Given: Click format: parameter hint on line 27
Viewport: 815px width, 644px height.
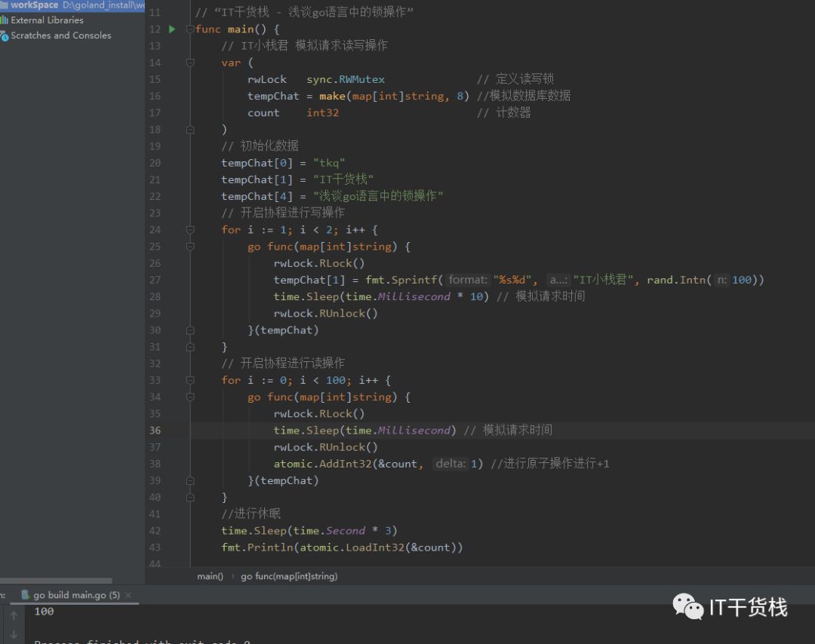Looking at the screenshot, I should tap(468, 280).
